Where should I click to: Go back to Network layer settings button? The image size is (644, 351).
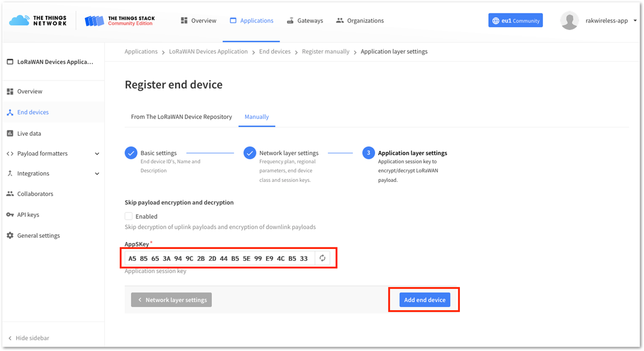pos(171,300)
